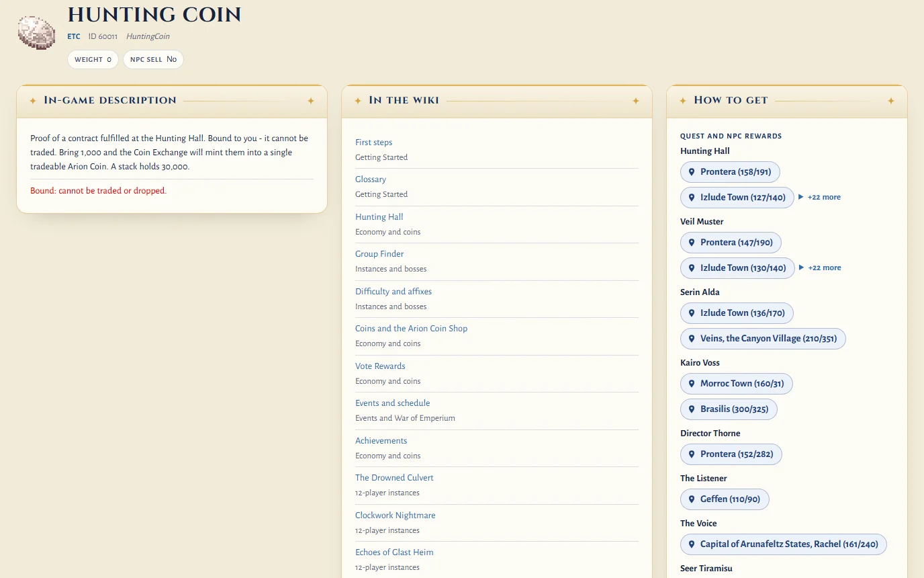
Task: Select the Prontera (158/191) location chip
Action: (730, 172)
